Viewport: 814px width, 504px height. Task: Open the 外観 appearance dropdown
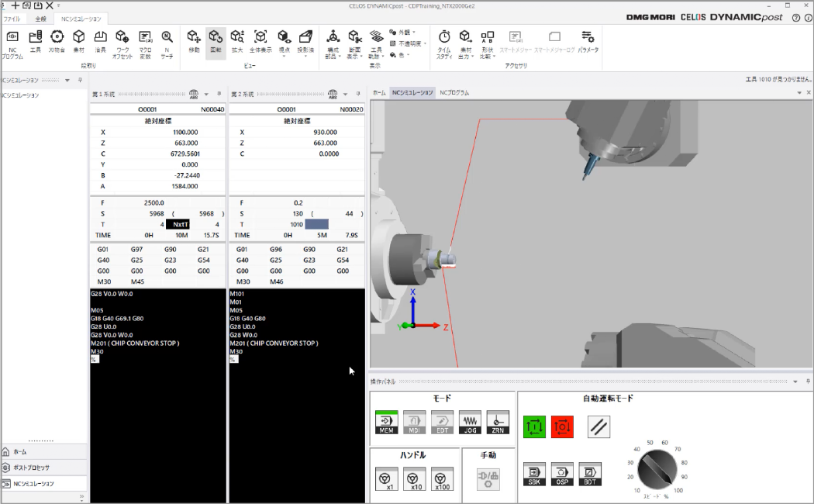pyautogui.click(x=402, y=33)
